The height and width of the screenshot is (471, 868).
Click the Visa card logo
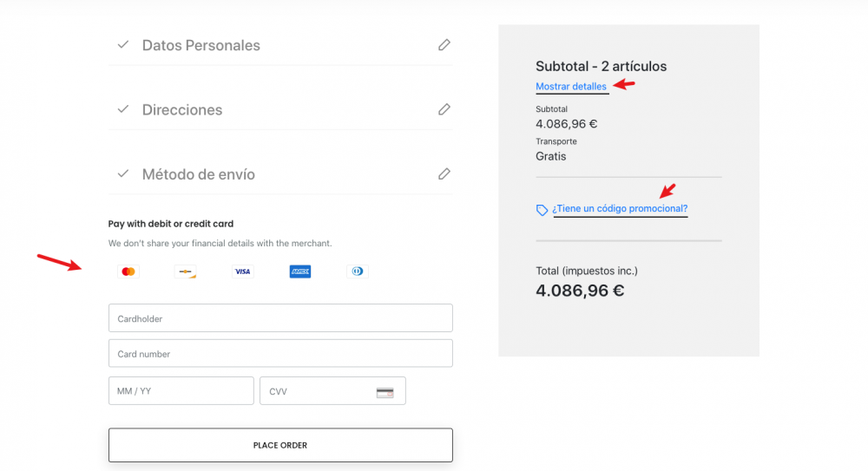click(x=242, y=271)
